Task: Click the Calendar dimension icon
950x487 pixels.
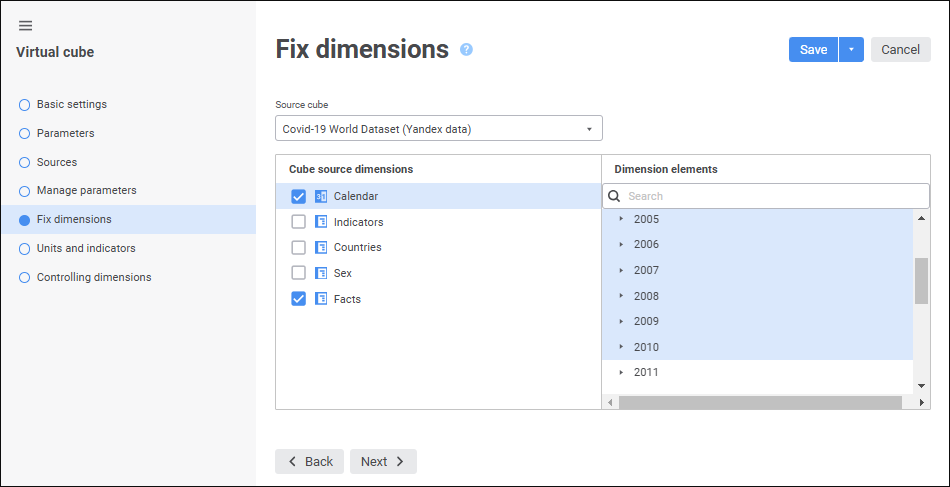Action: click(321, 196)
